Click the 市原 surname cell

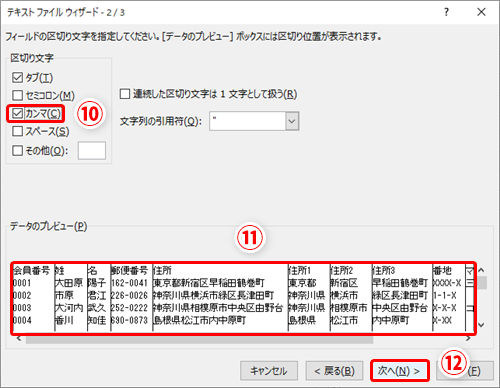(64, 295)
